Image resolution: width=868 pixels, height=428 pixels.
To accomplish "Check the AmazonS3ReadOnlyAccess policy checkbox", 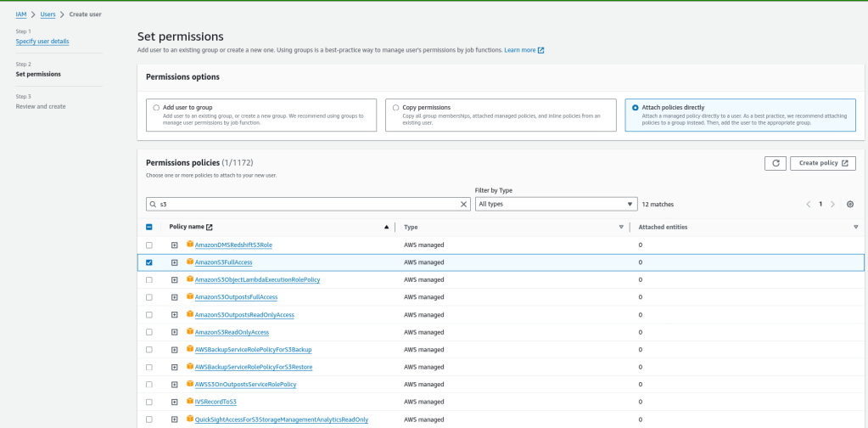I will point(149,332).
